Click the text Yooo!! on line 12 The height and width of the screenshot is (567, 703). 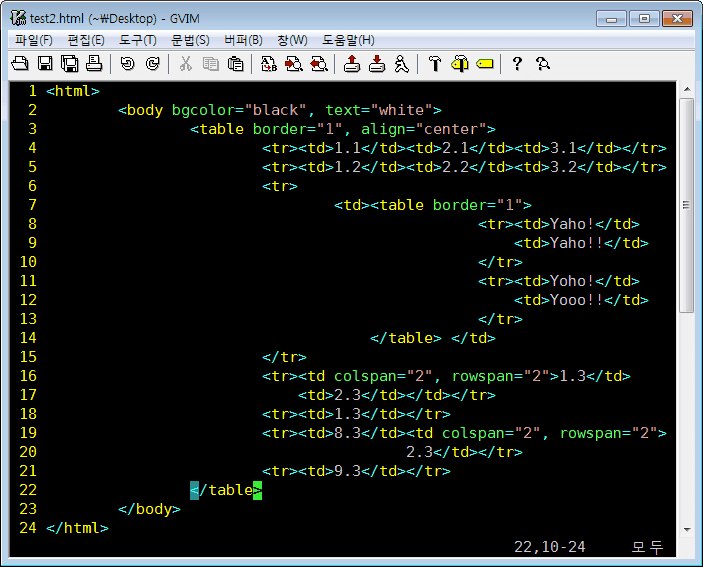[x=577, y=300]
